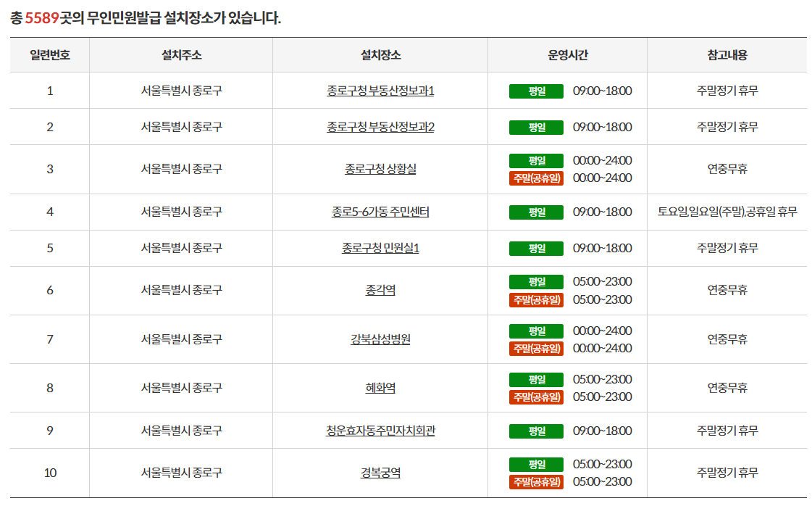The width and height of the screenshot is (812, 506).
Task: Select the 주말(공휴일) badge for 강북삼성병원
Action: click(x=536, y=348)
